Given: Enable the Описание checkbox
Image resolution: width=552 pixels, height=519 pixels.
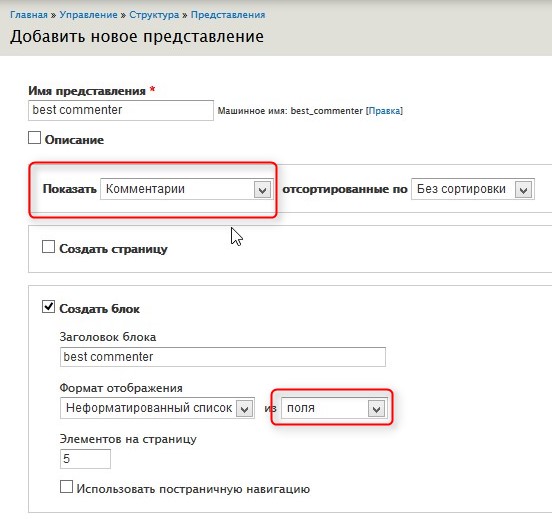Looking at the screenshot, I should click(34, 138).
